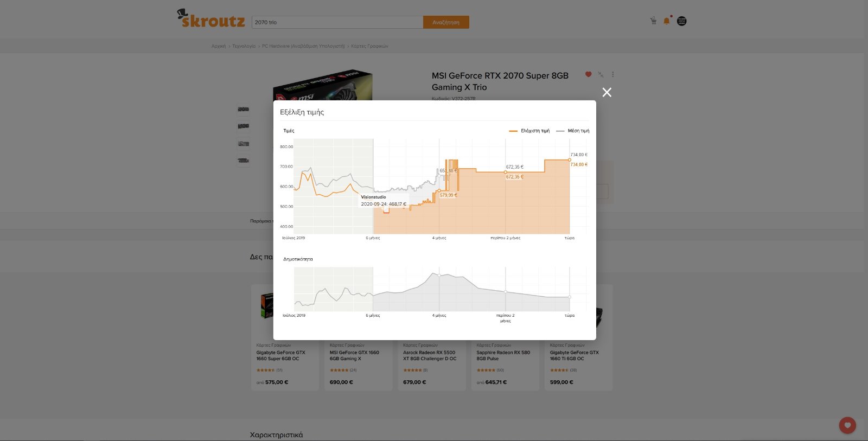Click the Δημοτικότητα chart title

click(298, 259)
